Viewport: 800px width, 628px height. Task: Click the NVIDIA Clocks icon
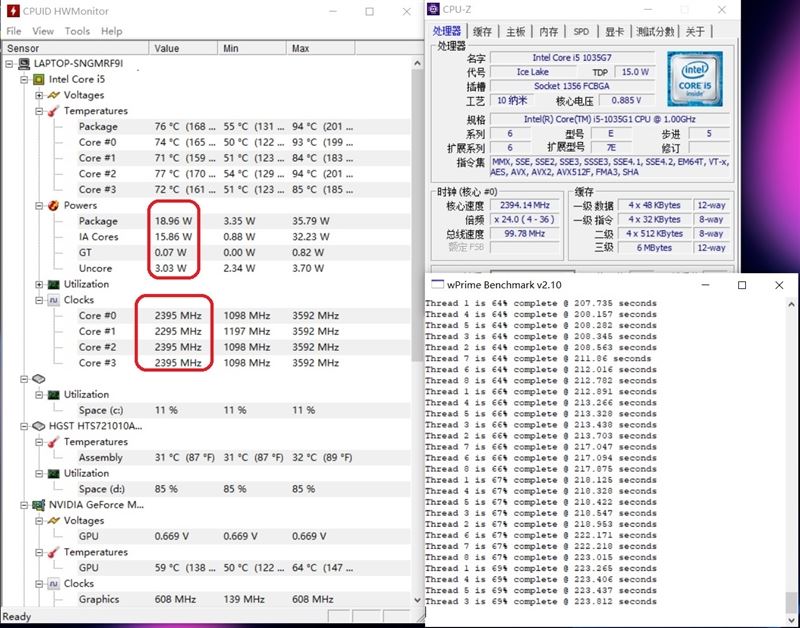pyautogui.click(x=54, y=584)
